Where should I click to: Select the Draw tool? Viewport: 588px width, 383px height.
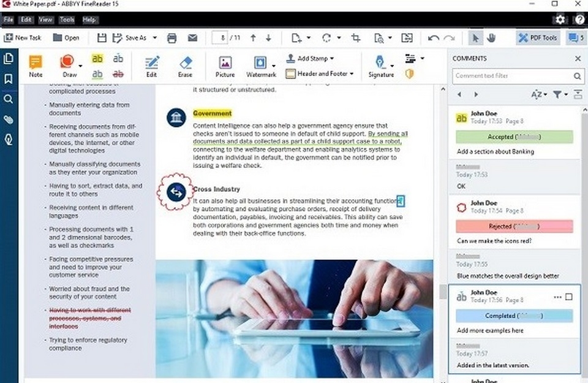tap(68, 66)
